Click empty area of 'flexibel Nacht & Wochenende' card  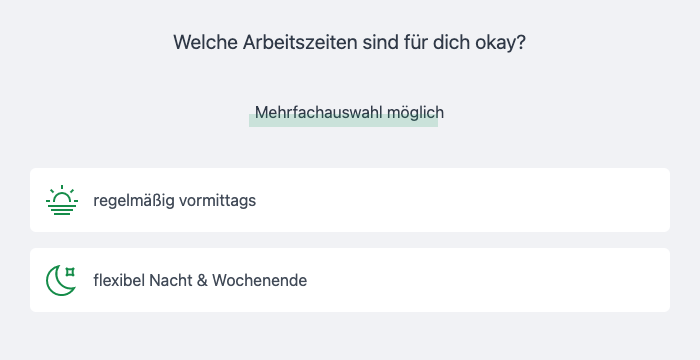[489, 280]
